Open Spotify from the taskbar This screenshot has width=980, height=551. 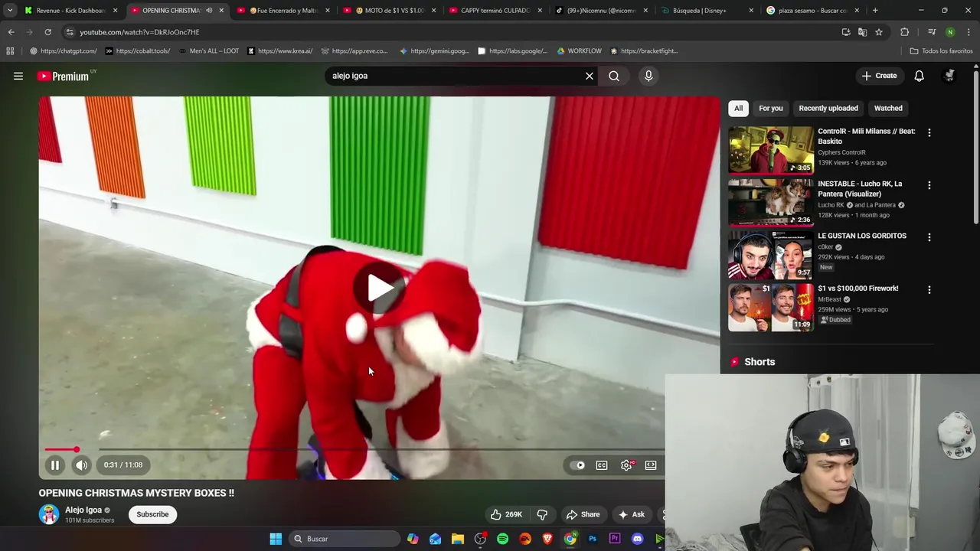click(503, 539)
